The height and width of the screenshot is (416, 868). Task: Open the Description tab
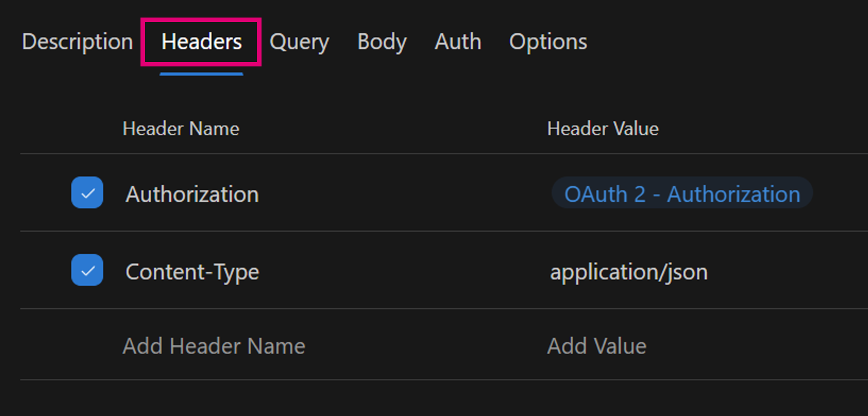tap(77, 42)
